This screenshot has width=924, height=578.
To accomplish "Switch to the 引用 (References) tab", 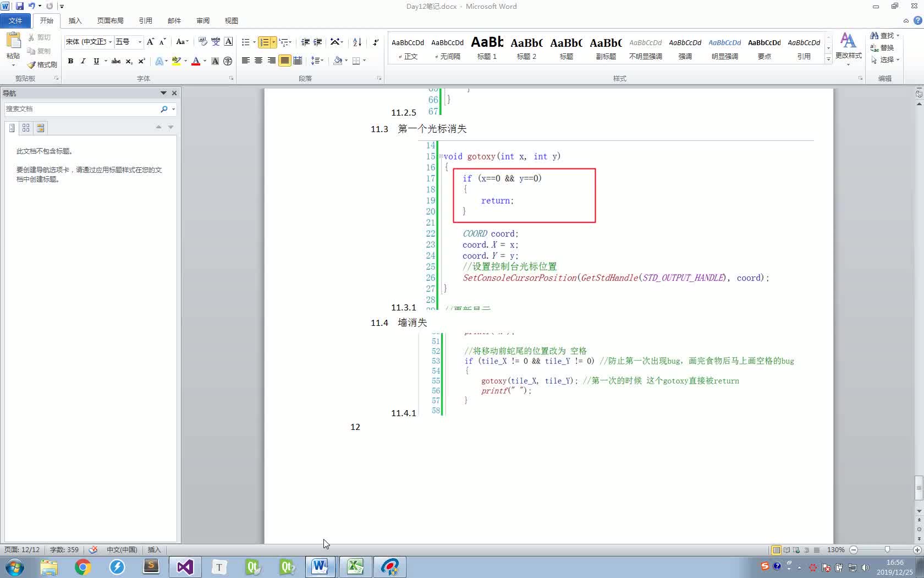I will click(x=145, y=21).
